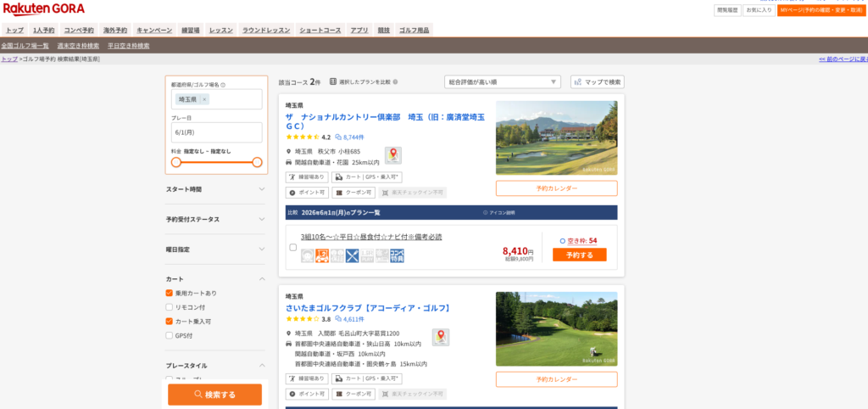Screen dimensions: 868x409
Task: Expand the 予約受付ステータス filter section
Action: click(x=216, y=219)
